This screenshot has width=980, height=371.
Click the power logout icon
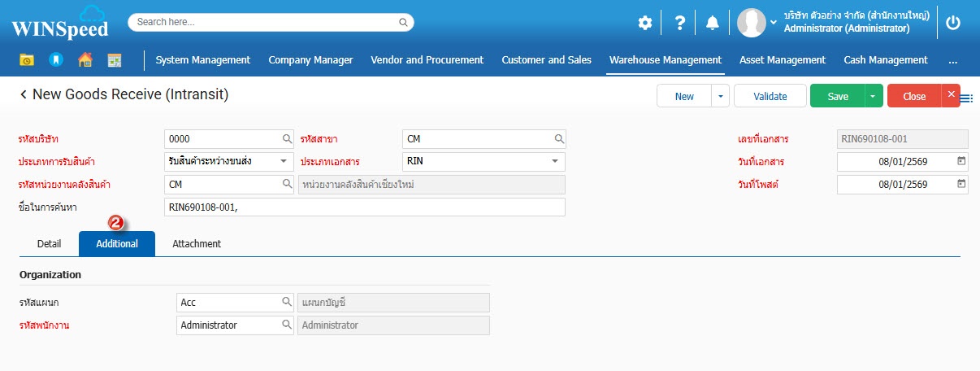tap(953, 23)
